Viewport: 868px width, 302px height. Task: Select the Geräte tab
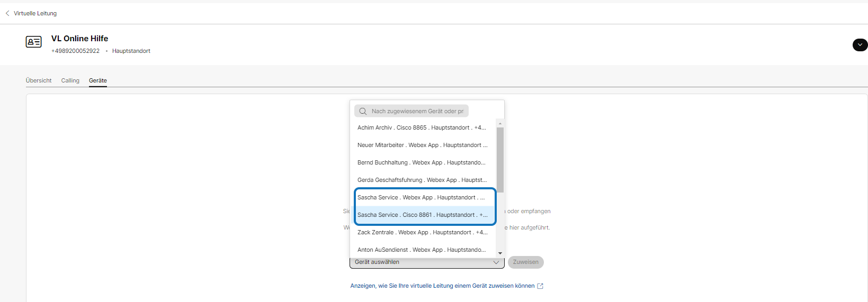[98, 80]
